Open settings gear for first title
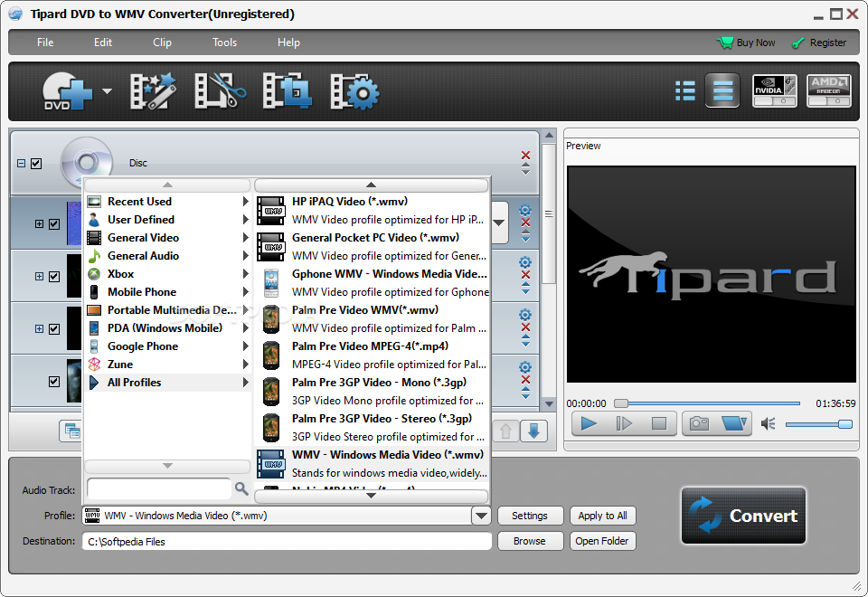This screenshot has width=868, height=597. 525,210
